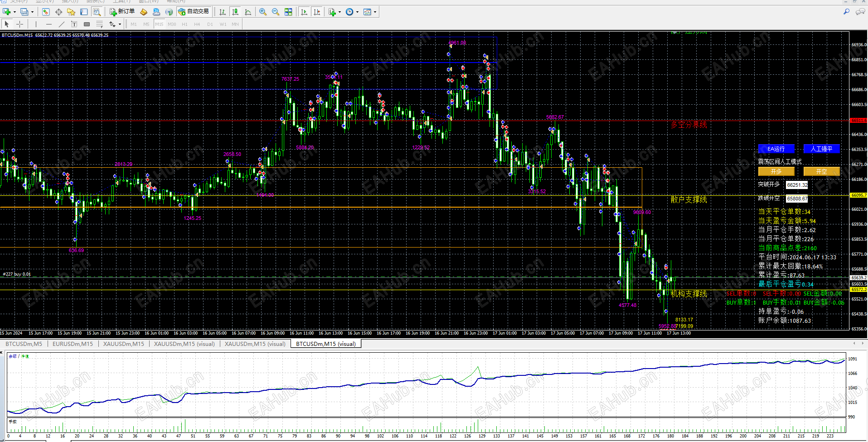Select the crosshair tool
This screenshot has width=868, height=442.
pyautogui.click(x=20, y=24)
